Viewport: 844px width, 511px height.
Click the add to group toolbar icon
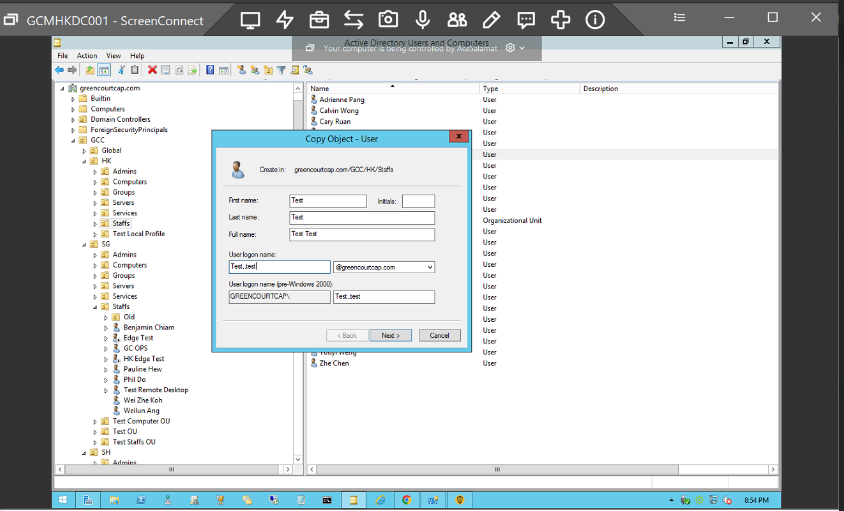point(308,70)
